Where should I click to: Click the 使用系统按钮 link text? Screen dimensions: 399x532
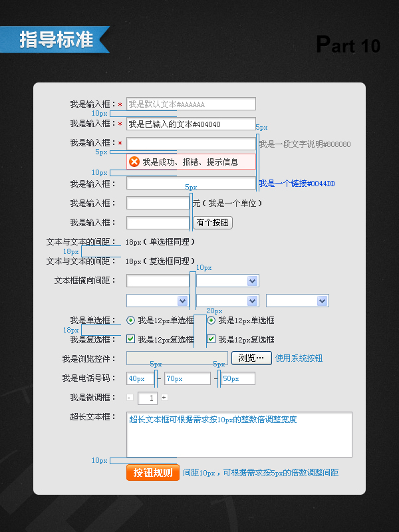299,358
